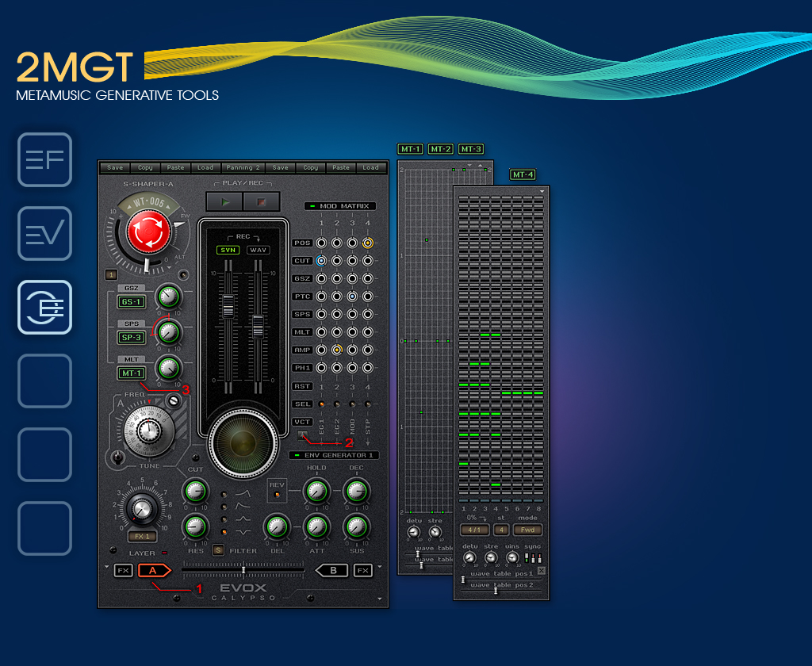Click the EF sidebar icon

coord(45,159)
